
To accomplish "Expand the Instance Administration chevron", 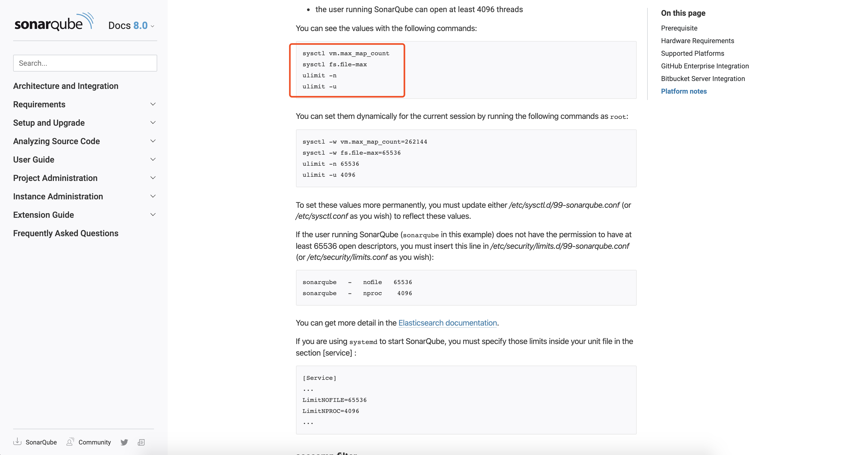I will (x=153, y=196).
